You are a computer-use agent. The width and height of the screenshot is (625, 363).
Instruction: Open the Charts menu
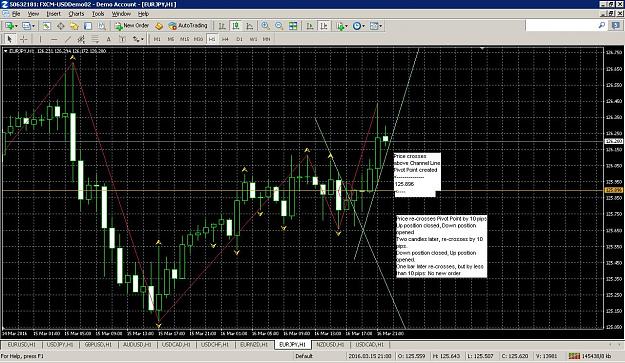pos(76,14)
